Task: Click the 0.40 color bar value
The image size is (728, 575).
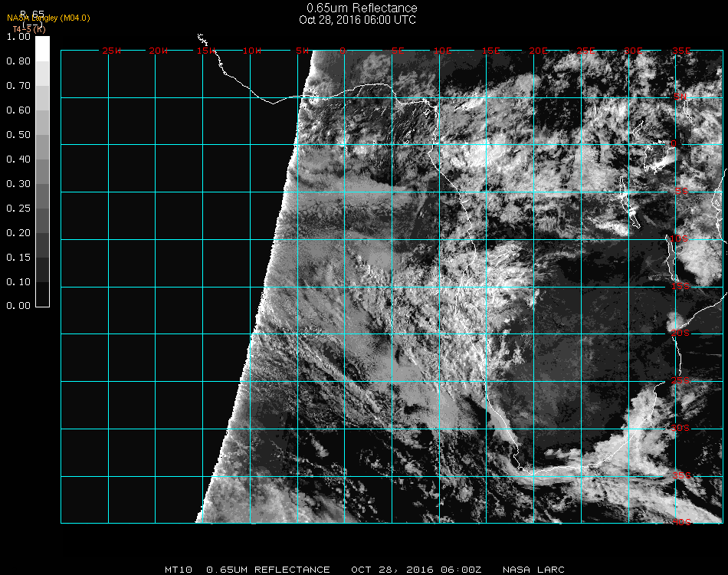Action: coord(18,159)
